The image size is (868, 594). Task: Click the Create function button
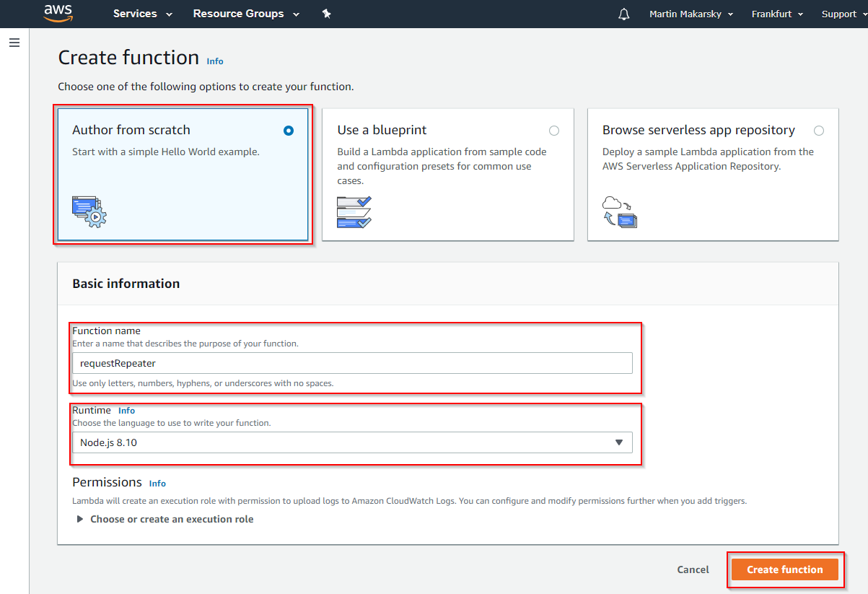coord(785,569)
